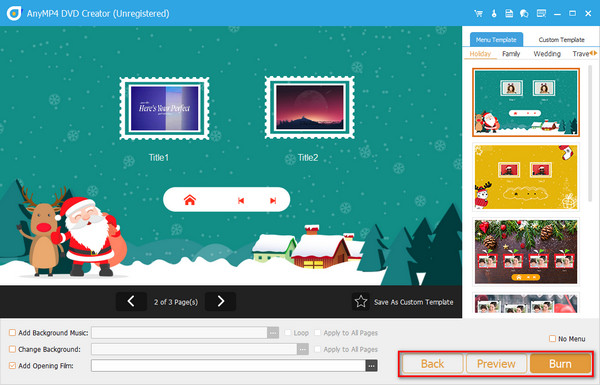
Task: Expand more template categories with orange arrows
Action: (x=593, y=53)
